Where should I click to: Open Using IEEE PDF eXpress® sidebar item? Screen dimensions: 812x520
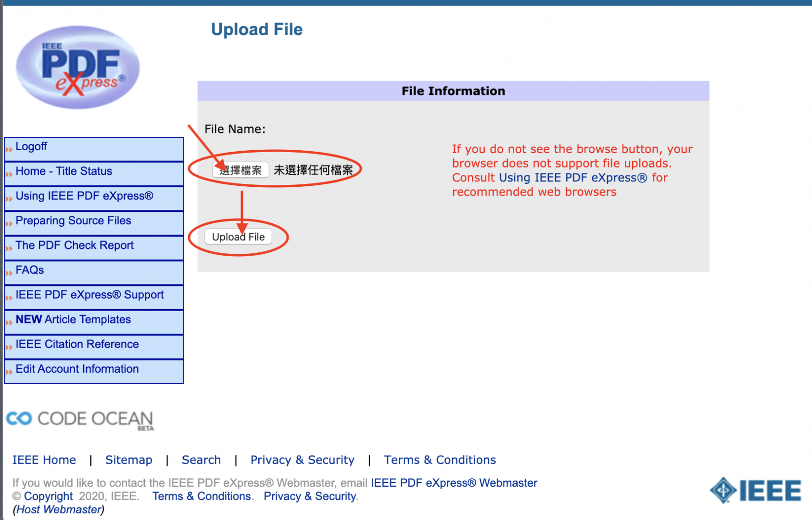(94, 199)
